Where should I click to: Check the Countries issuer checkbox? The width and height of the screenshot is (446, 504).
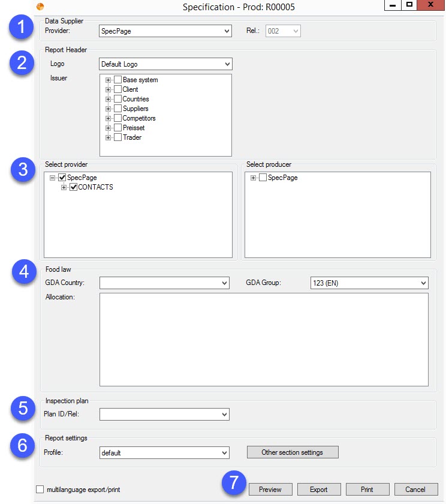pyautogui.click(x=118, y=99)
